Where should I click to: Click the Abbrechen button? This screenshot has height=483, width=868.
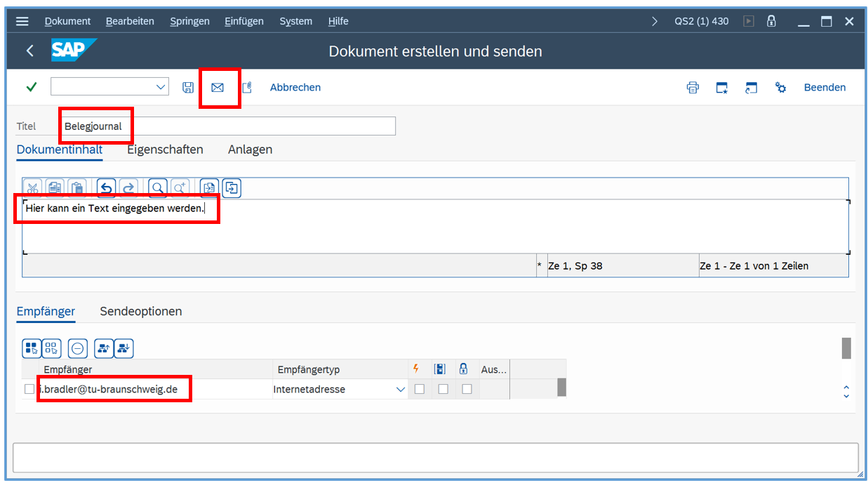[295, 88]
